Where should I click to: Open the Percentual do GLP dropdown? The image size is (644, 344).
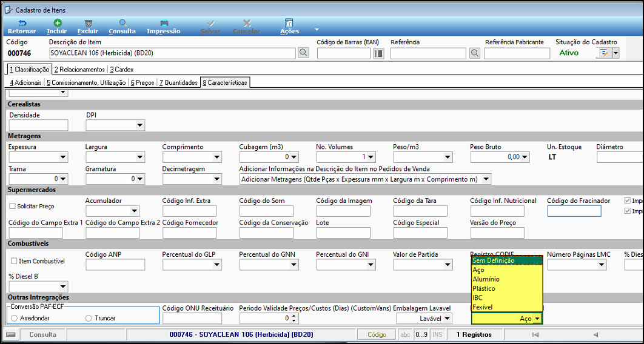(x=217, y=265)
